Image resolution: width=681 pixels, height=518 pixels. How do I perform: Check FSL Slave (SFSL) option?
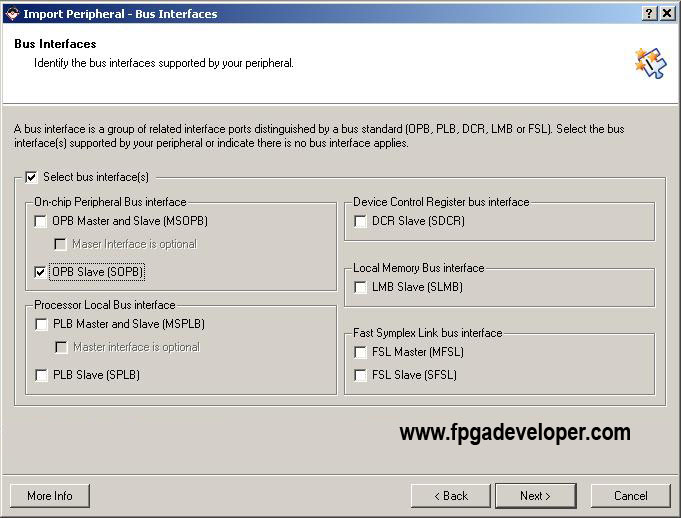(360, 375)
